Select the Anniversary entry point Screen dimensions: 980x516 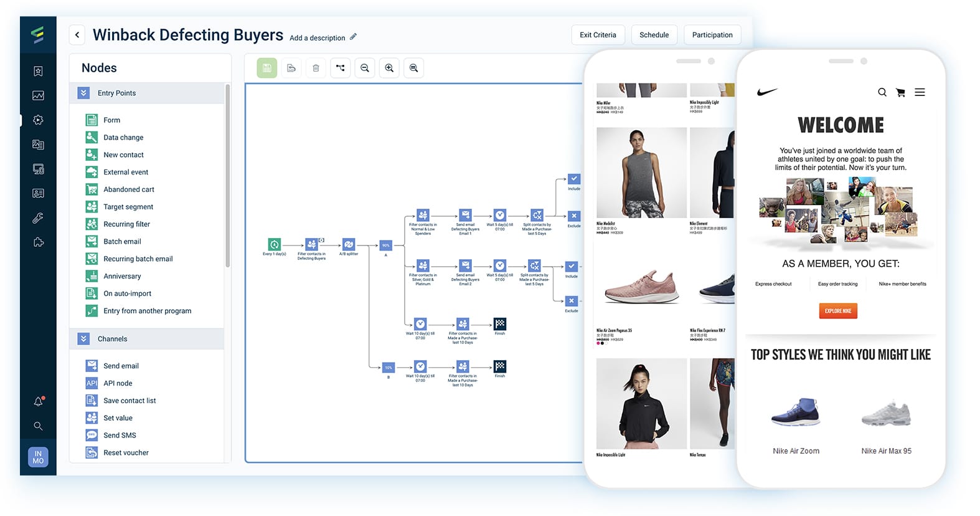tap(113, 276)
